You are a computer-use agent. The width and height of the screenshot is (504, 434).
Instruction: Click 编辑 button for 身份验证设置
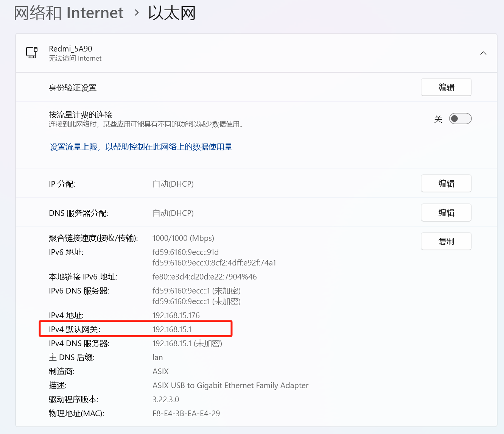[x=446, y=87]
